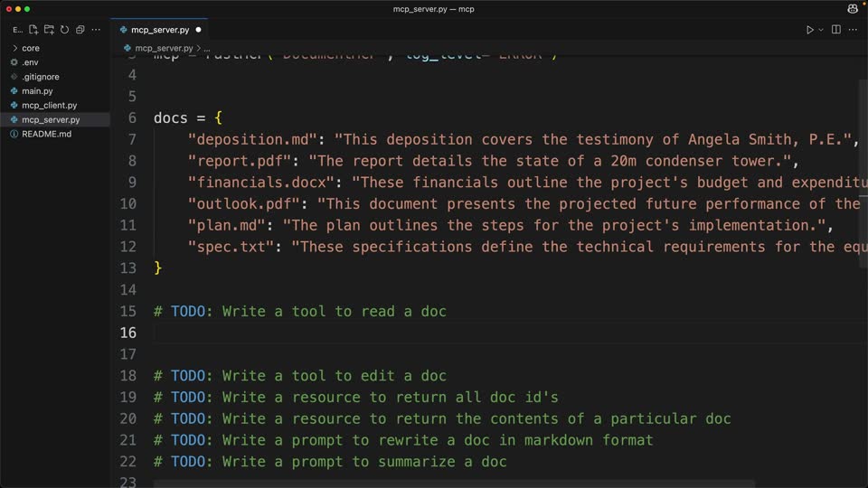Click the gear icon beside .env

pos(14,62)
